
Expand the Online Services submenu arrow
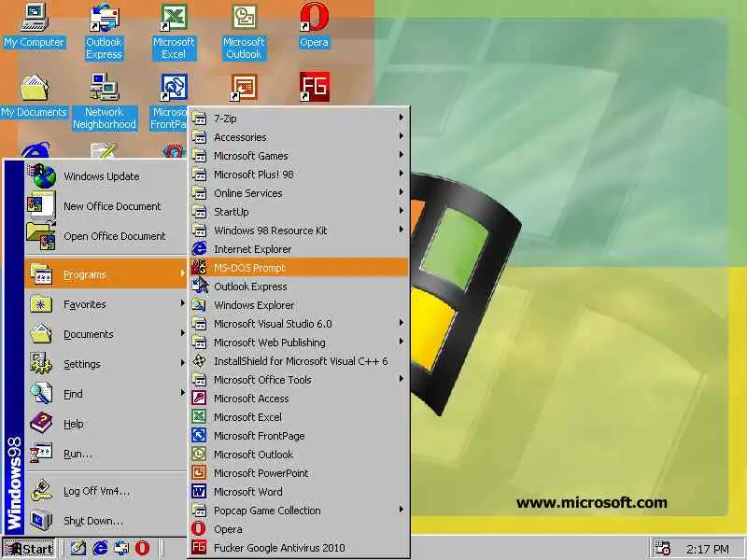point(402,192)
